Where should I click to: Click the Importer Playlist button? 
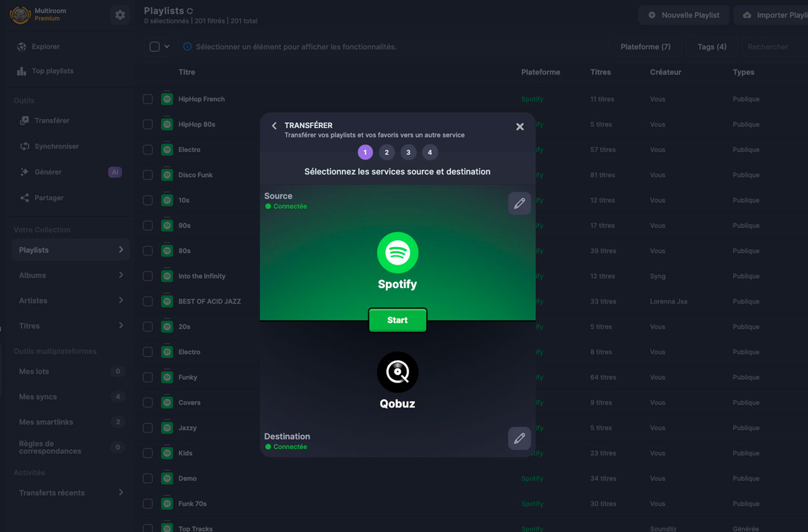pyautogui.click(x=772, y=15)
